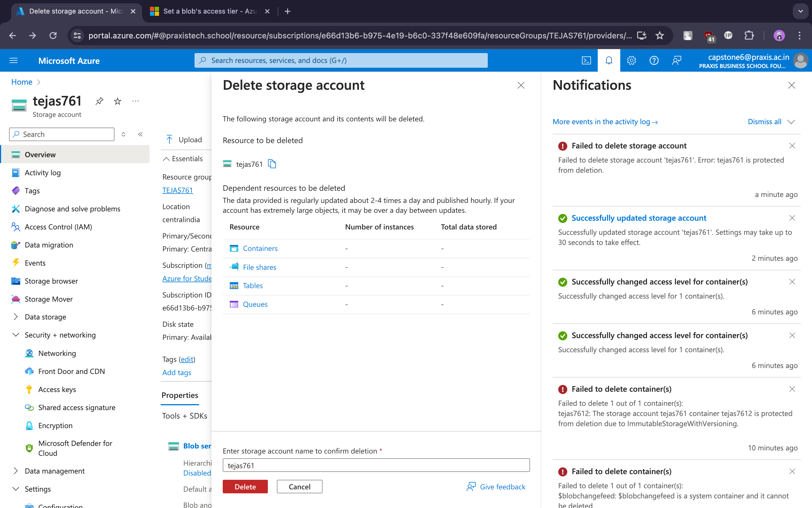Collapse the Essentials section
Image resolution: width=812 pixels, height=508 pixels.
tap(183, 159)
